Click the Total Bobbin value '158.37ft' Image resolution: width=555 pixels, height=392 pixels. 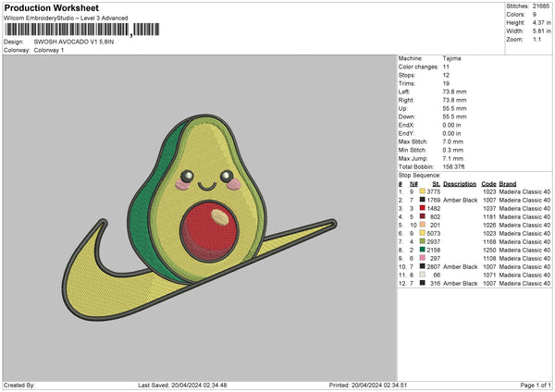point(454,166)
